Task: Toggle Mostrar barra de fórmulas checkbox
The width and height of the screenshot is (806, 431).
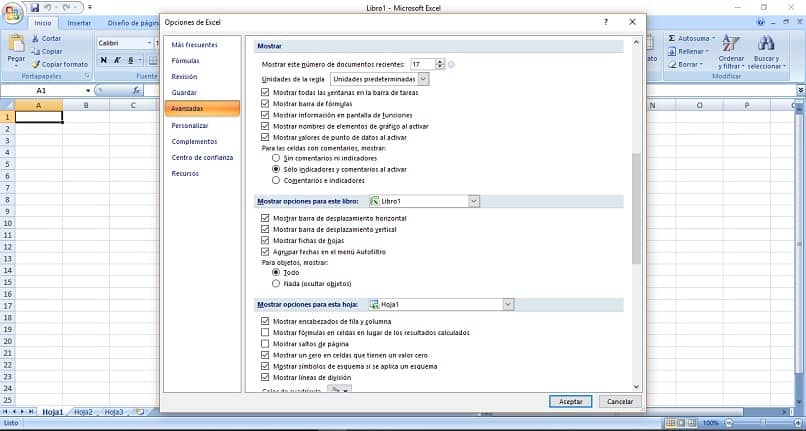Action: (x=265, y=104)
